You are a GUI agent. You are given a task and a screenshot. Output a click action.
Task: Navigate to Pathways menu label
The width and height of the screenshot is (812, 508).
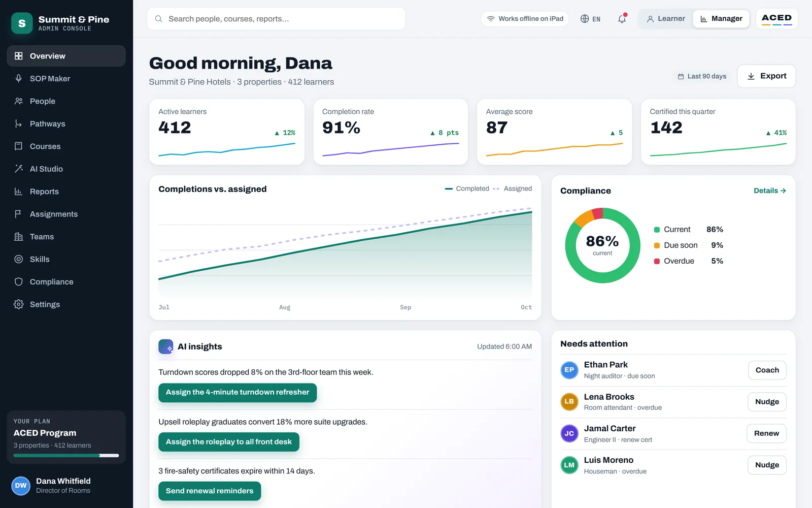coord(48,124)
